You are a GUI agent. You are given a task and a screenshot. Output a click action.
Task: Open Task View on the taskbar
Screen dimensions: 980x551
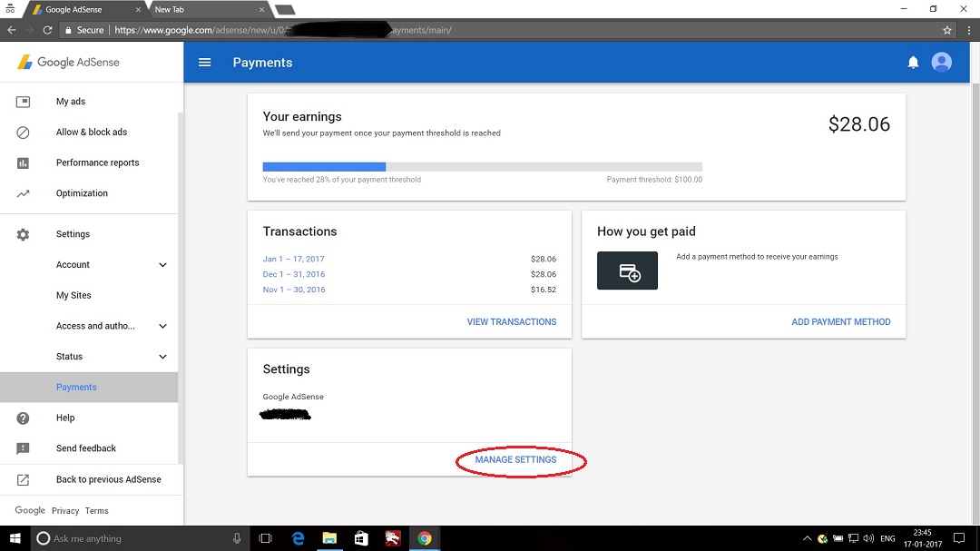(266, 538)
